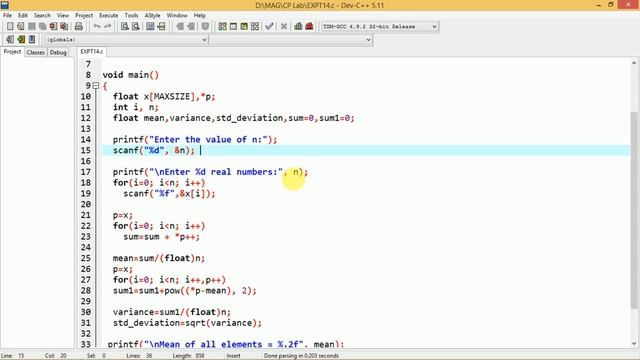Click line number 25 in the gutter
This screenshot has height=360, width=640.
point(86,258)
